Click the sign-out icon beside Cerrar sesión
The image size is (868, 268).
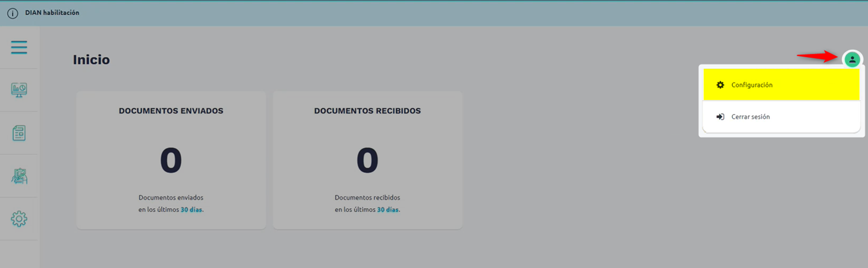[720, 117]
